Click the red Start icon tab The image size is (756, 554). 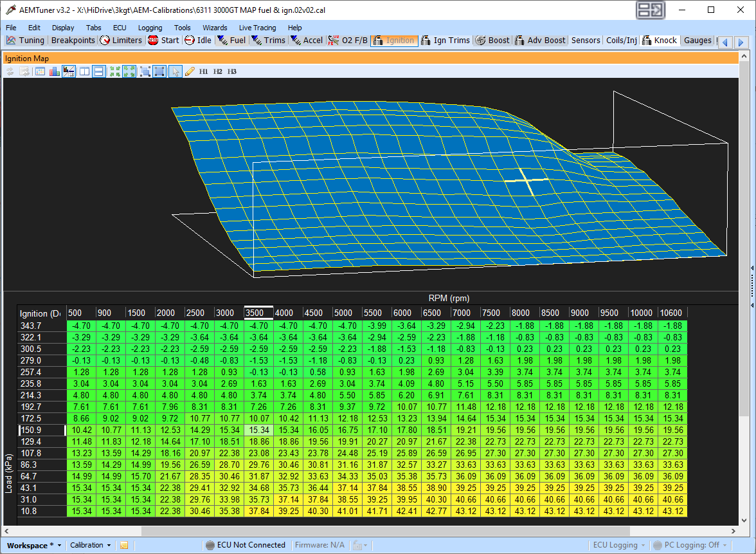164,41
